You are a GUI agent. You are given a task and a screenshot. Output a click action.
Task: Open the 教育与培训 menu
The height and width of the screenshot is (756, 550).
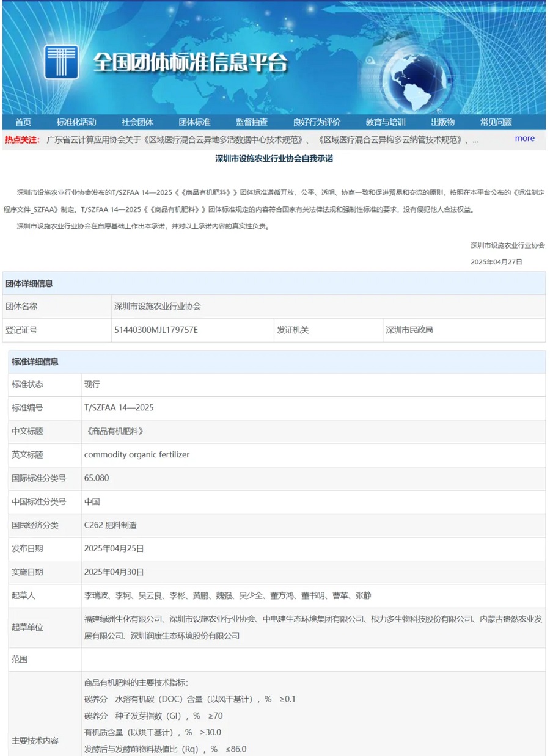[386, 122]
